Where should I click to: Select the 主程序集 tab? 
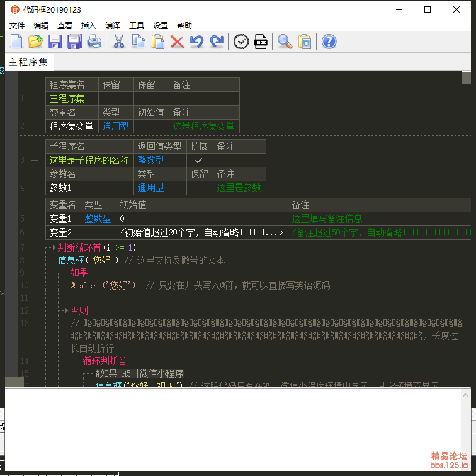[x=28, y=62]
